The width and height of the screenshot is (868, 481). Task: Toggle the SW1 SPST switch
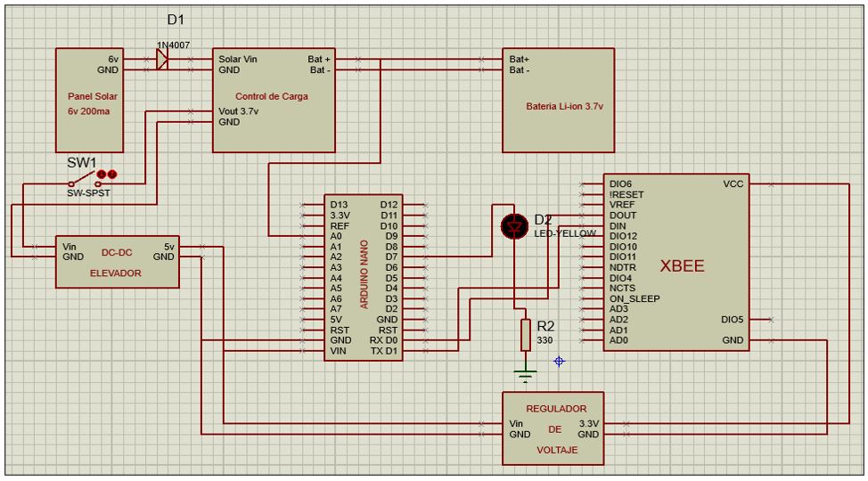click(85, 181)
